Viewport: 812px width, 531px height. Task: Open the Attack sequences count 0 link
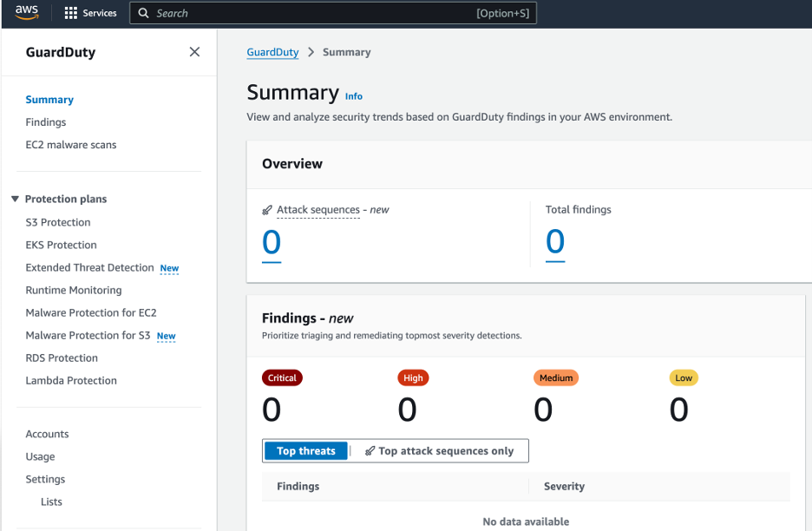click(x=272, y=243)
